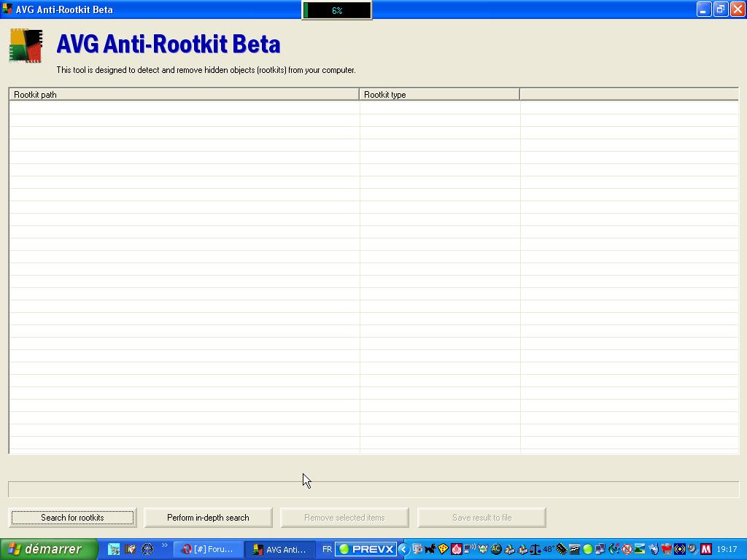Screen dimensions: 747x560
Task: Expand the Quick Launch overflow chevron
Action: click(x=165, y=545)
